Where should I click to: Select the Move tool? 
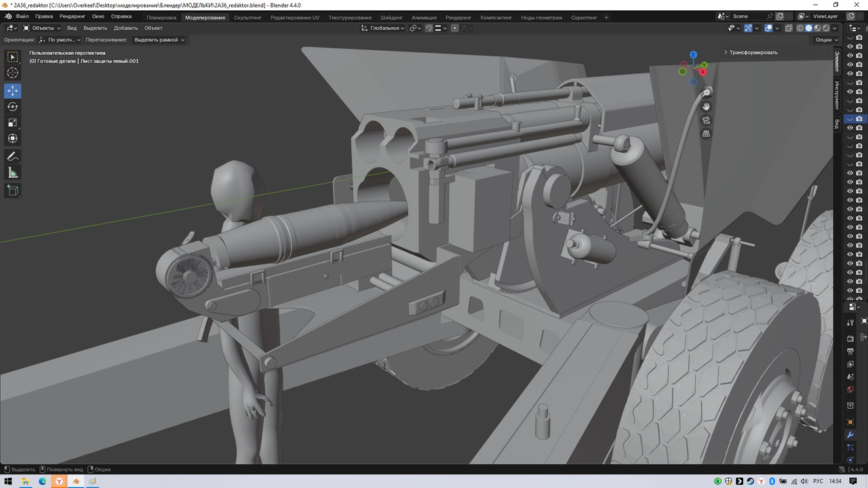(12, 91)
